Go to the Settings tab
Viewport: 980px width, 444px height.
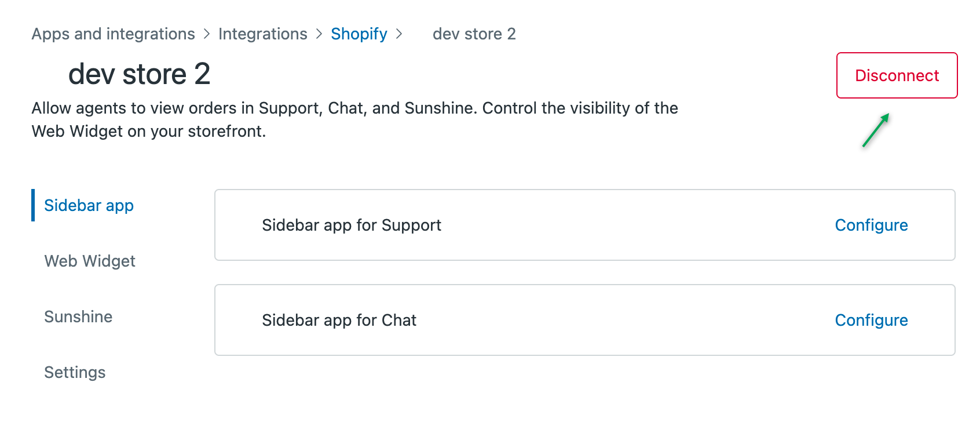click(x=75, y=373)
